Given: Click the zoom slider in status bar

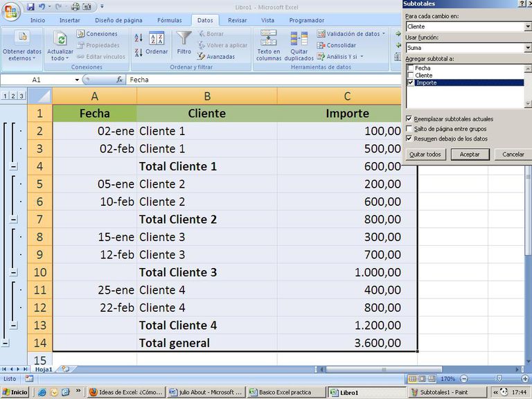Looking at the screenshot, I should pyautogui.click(x=498, y=379).
